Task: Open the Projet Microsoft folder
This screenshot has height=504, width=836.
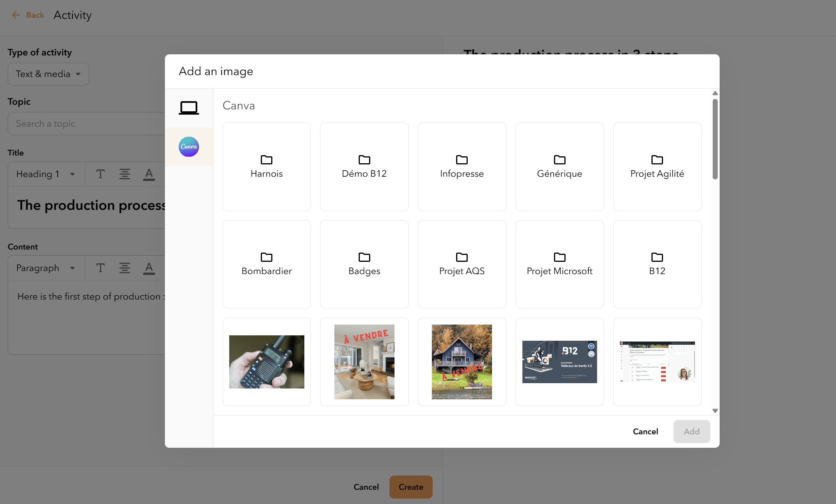Action: 560,264
